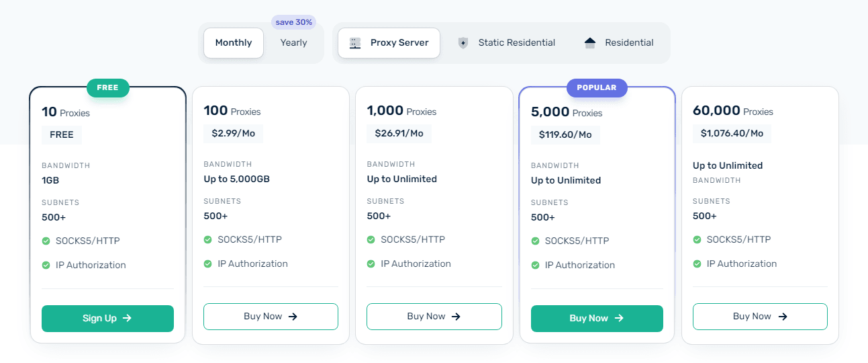Click the Up to 5,000GB bandwidth value
The image size is (868, 363).
click(x=236, y=179)
